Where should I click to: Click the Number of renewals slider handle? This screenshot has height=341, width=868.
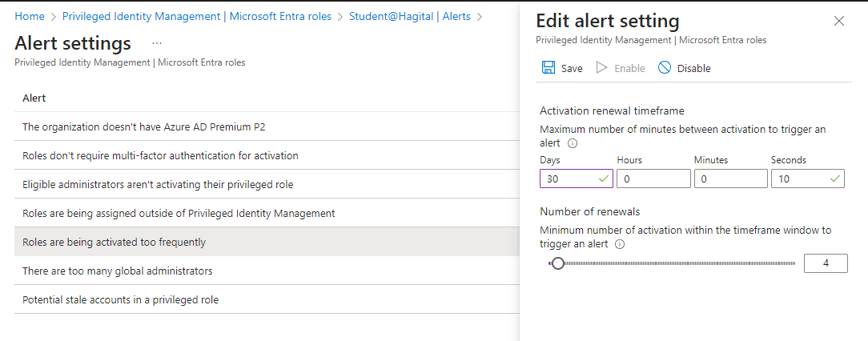point(558,263)
